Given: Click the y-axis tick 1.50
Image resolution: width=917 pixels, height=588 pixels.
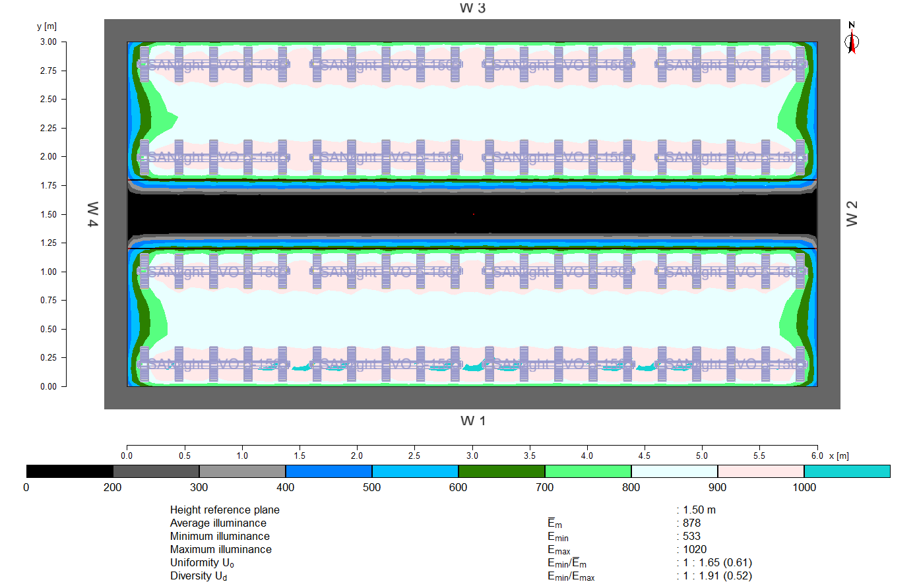Looking at the screenshot, I should 49,214.
